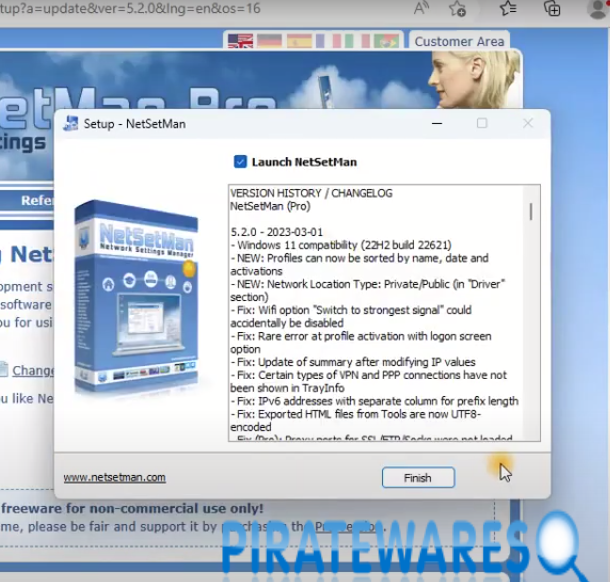Screen dimensions: 610x582
Task: Close the Setup - NetSetMan dialog
Action: (528, 123)
